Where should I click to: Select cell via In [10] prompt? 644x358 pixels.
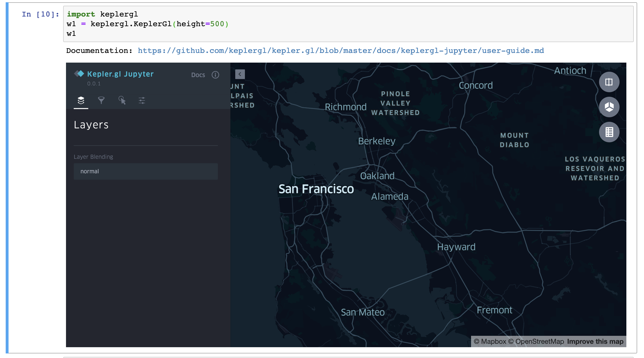coord(40,14)
